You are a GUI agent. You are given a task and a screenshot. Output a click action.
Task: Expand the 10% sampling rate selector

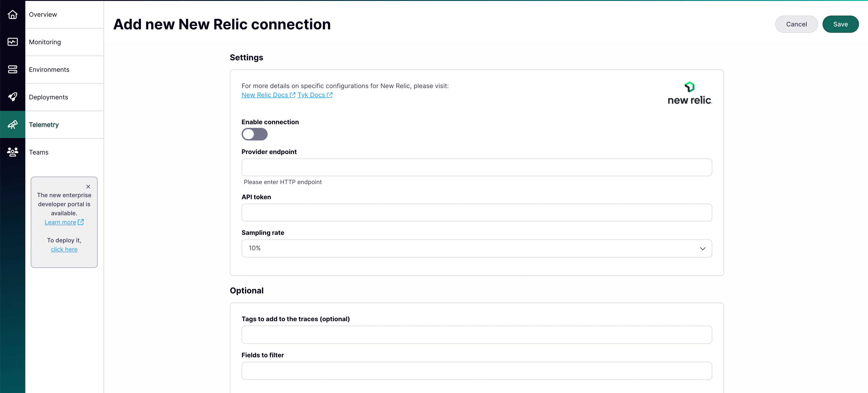tap(476, 248)
